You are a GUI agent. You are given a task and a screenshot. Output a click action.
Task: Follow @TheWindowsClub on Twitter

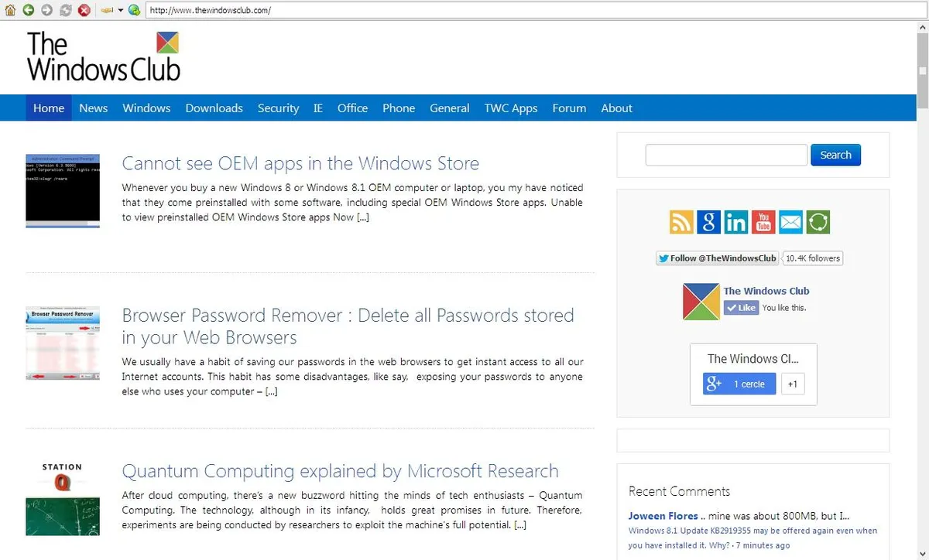(716, 258)
